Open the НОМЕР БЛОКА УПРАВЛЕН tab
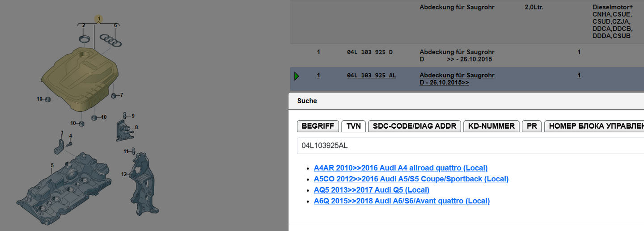 pos(594,126)
